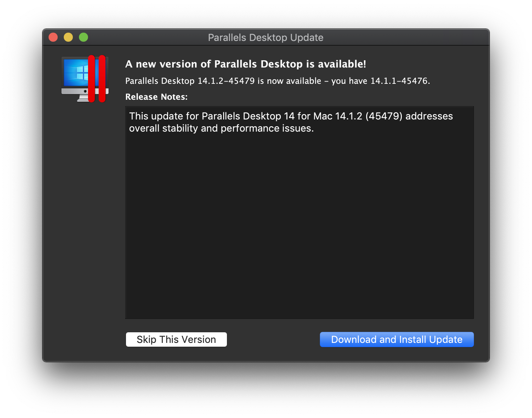Click the new version number 14.1.2-45479

click(226, 81)
